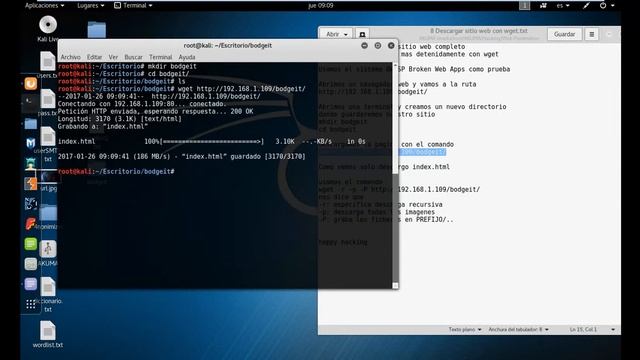Click the gedit title '8 Descargar sitio web con wget.txt'
Viewport: 640px width, 360px height.
click(479, 31)
